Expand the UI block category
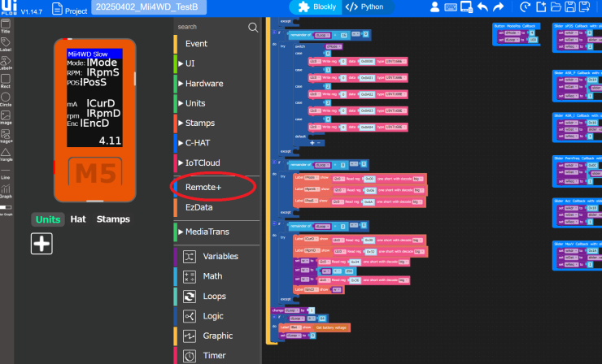This screenshot has width=602, height=364. [x=217, y=63]
